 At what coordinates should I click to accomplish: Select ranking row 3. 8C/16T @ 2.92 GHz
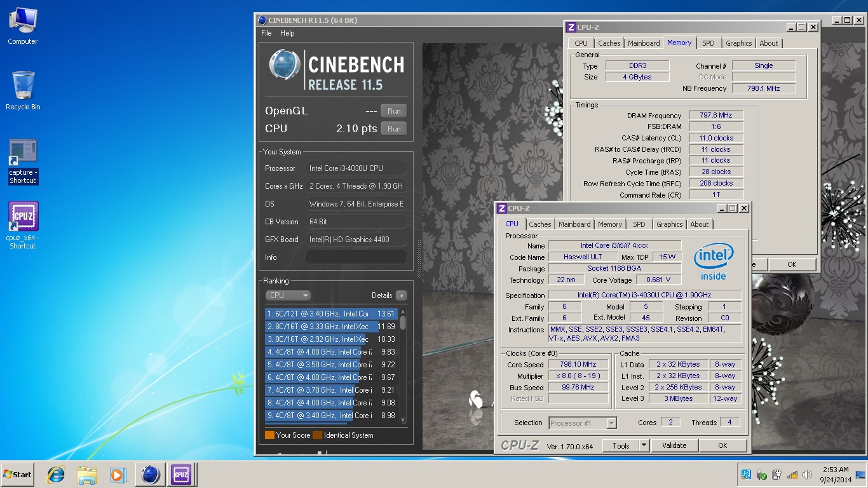pos(330,339)
